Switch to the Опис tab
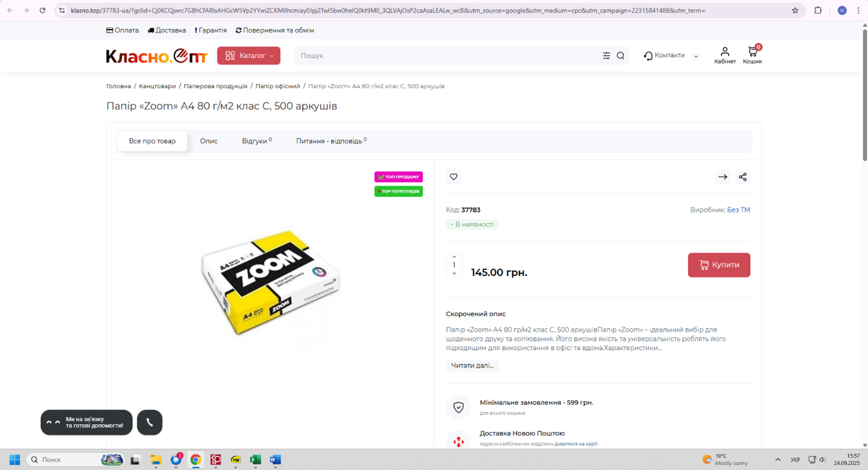The height and width of the screenshot is (470, 868). tap(209, 141)
